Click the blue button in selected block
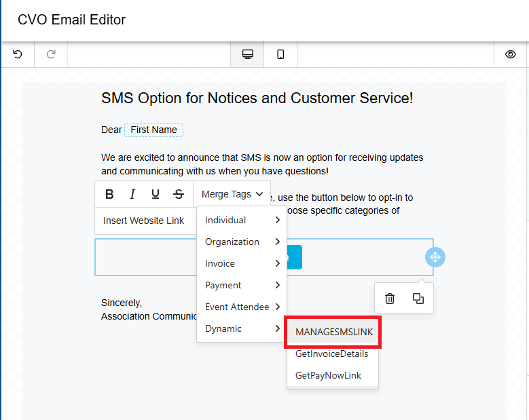The height and width of the screenshot is (420, 529). click(294, 257)
